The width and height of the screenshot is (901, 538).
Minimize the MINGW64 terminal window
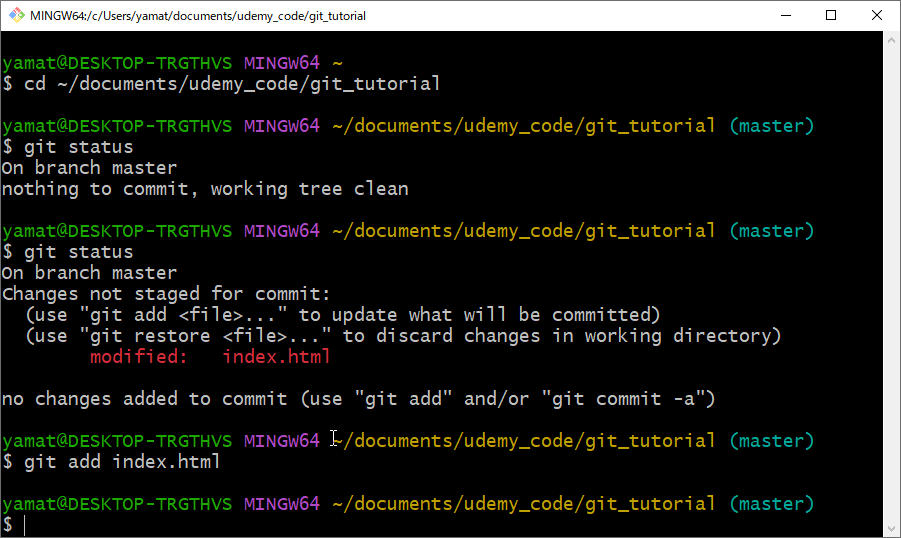(786, 16)
